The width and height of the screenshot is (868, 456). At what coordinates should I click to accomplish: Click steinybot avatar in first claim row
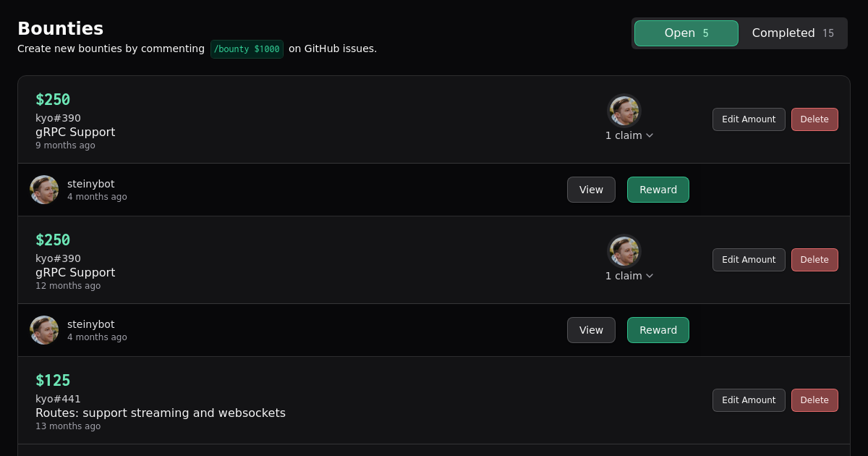pos(44,190)
